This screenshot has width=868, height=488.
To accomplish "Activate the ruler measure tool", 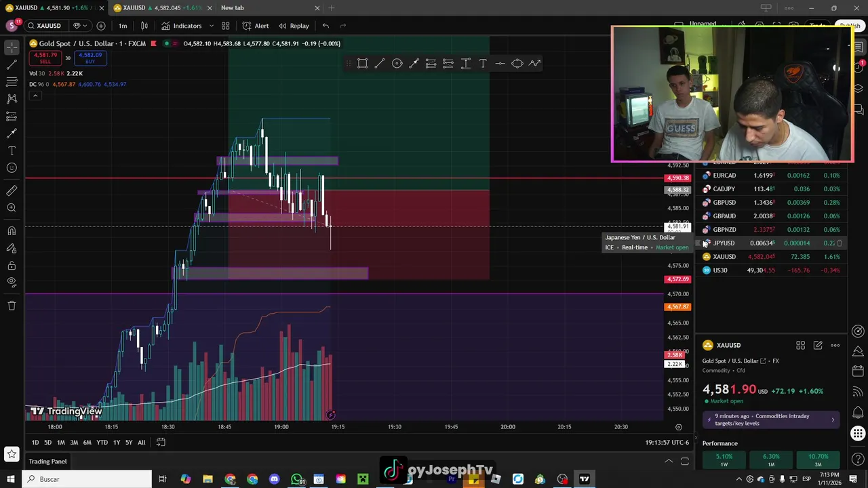I will click(12, 191).
